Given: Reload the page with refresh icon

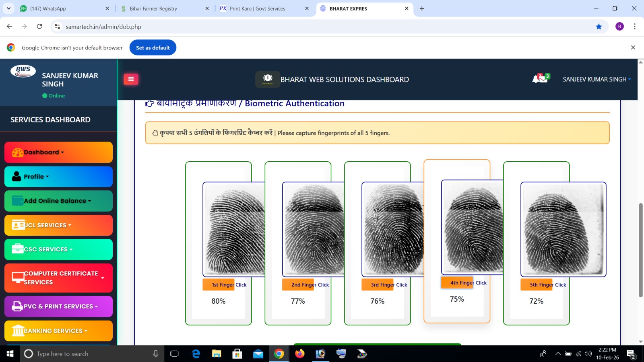Looking at the screenshot, I should (39, 27).
